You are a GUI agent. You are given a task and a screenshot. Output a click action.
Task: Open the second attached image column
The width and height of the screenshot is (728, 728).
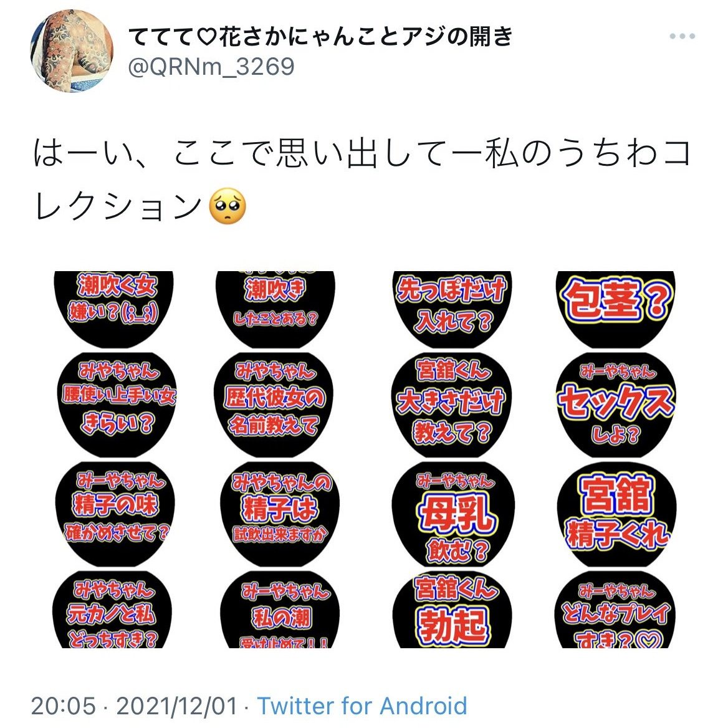[x=277, y=459]
